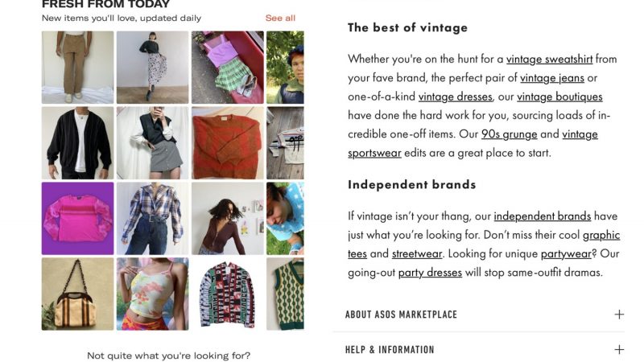Open the streetwear link
Viewport: 644px width, 362px height.
pyautogui.click(x=417, y=253)
